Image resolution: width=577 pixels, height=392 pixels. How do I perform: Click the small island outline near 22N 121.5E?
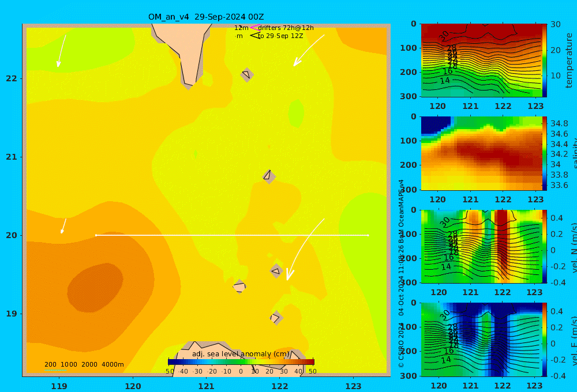pyautogui.click(x=246, y=74)
